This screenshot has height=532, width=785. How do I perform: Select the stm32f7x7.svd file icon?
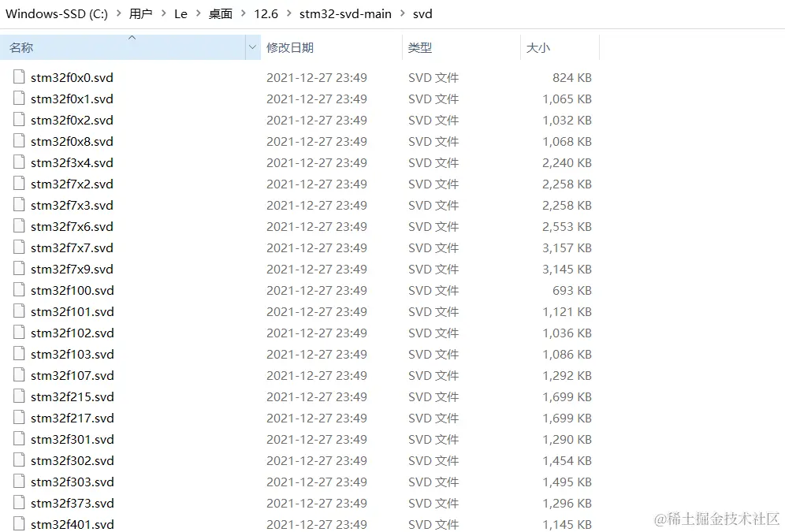[x=19, y=247]
